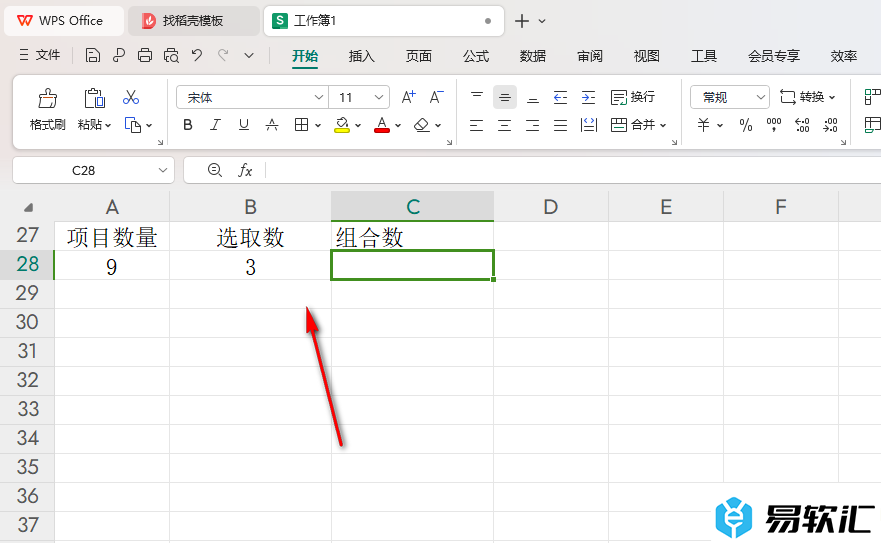This screenshot has height=543, width=881.
Task: Switch to the 插入 ribbon tab
Action: (x=361, y=56)
